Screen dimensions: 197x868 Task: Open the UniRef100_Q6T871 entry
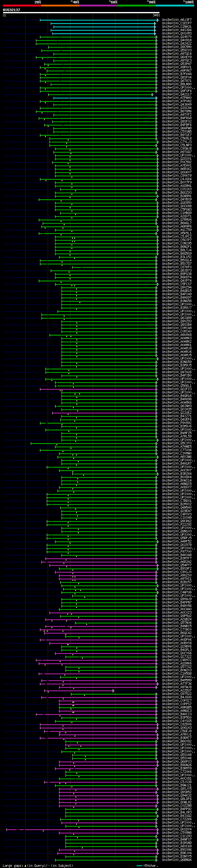pyautogui.click(x=177, y=81)
